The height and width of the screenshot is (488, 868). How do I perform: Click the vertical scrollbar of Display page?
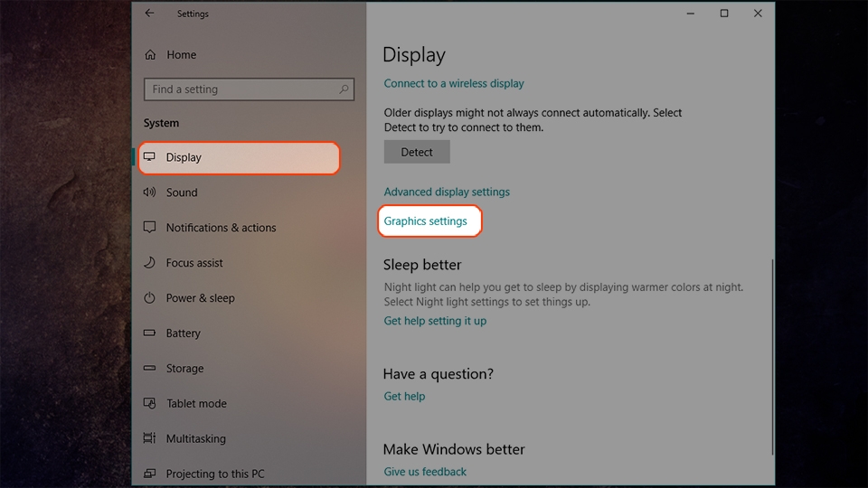(771, 357)
